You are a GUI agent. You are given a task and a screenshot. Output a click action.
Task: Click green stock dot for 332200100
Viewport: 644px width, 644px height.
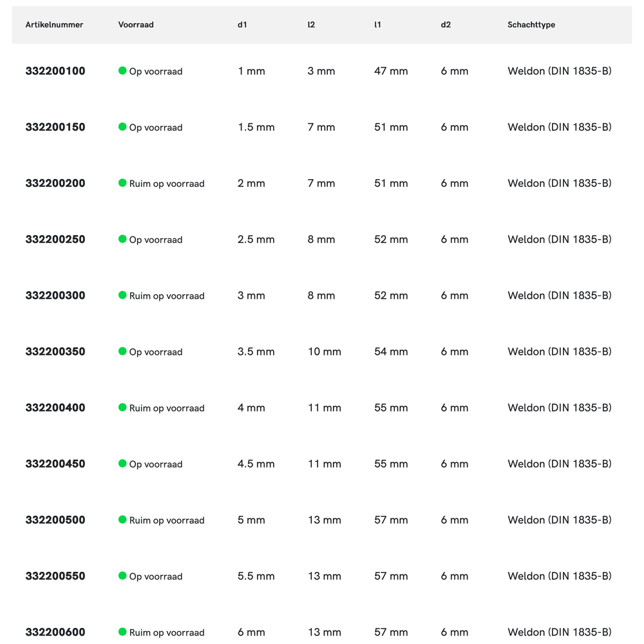[122, 71]
